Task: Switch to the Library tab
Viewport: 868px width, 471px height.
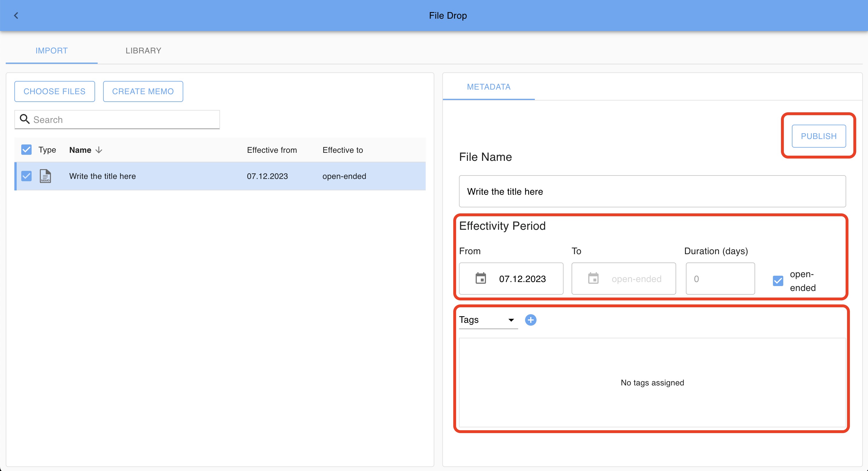Action: click(x=143, y=51)
